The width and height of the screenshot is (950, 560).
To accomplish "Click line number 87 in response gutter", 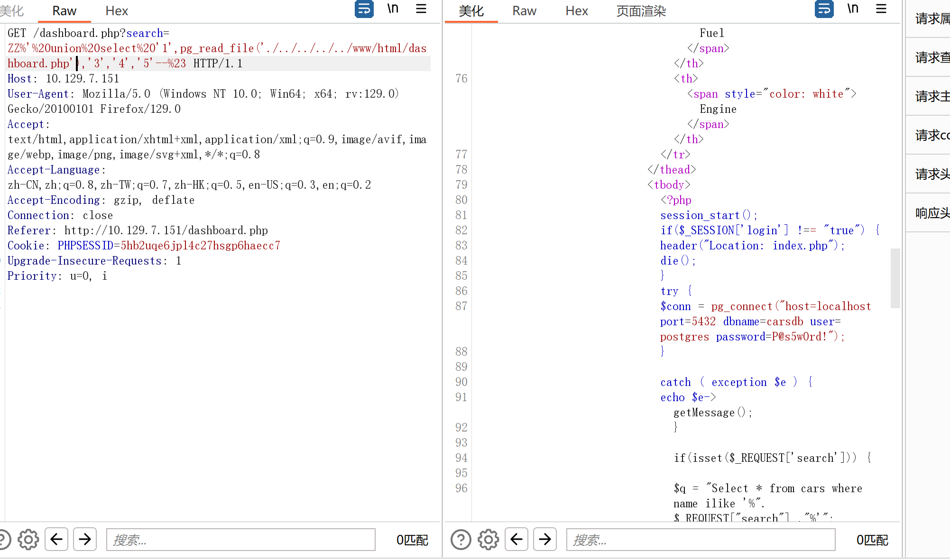I will 461,306.
